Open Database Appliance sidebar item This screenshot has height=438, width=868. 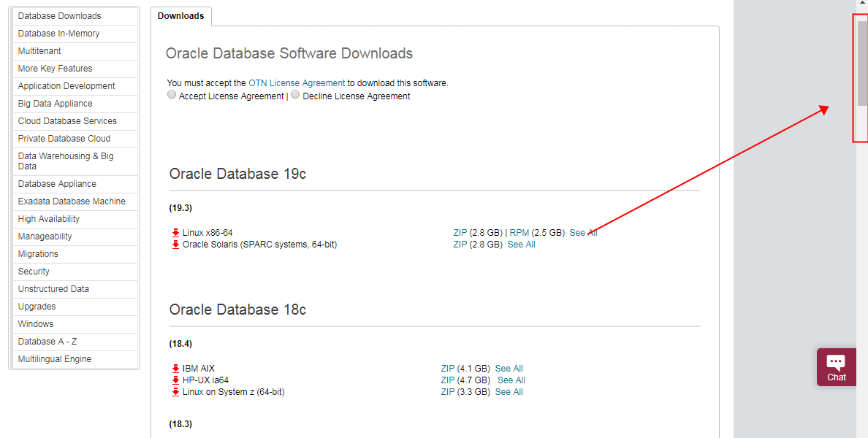75,184
